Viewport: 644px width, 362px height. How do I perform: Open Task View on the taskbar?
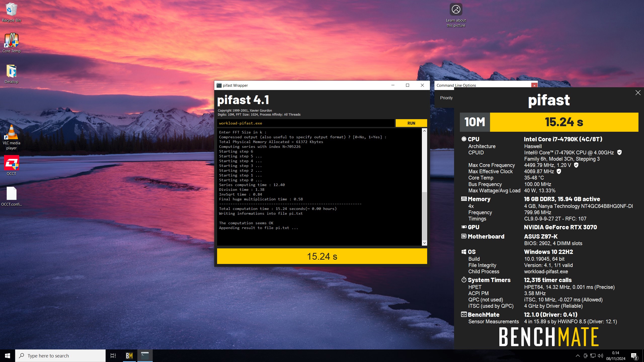pyautogui.click(x=113, y=356)
